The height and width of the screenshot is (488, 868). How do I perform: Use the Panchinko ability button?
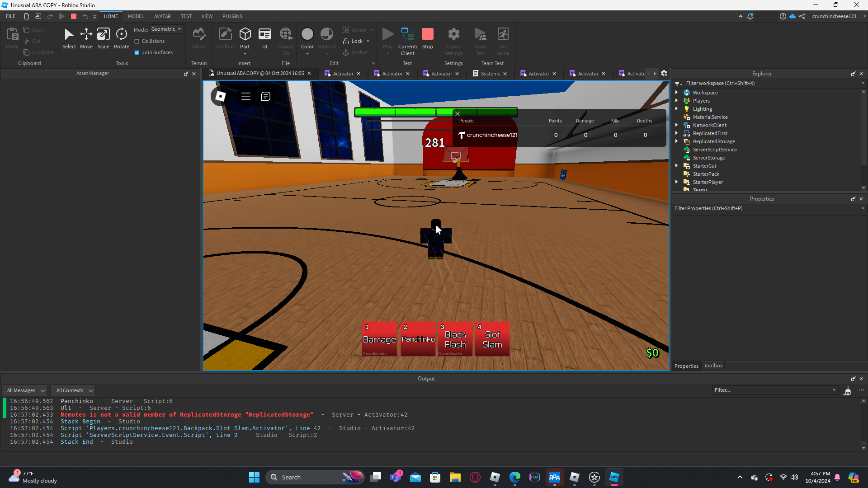pos(418,339)
